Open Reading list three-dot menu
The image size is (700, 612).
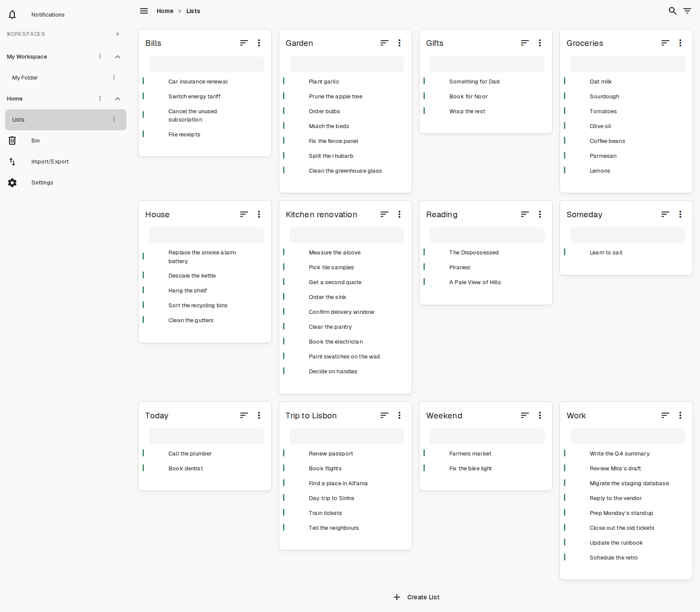coord(540,214)
